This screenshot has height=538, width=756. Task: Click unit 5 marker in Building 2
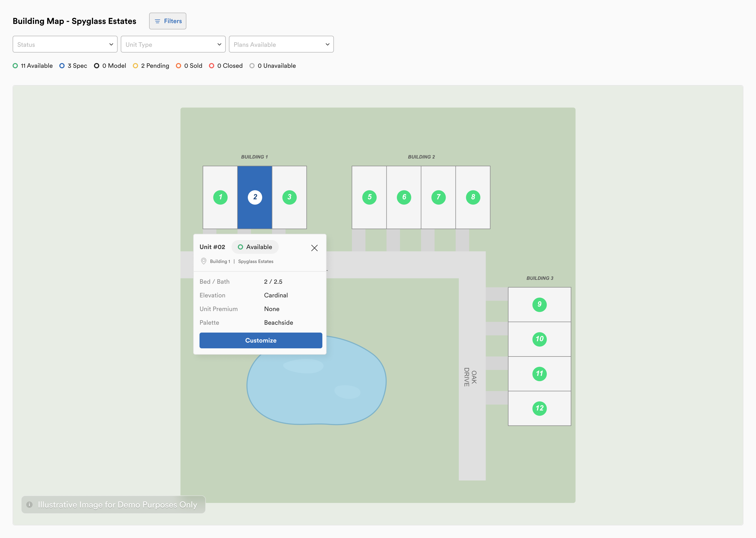[369, 197]
